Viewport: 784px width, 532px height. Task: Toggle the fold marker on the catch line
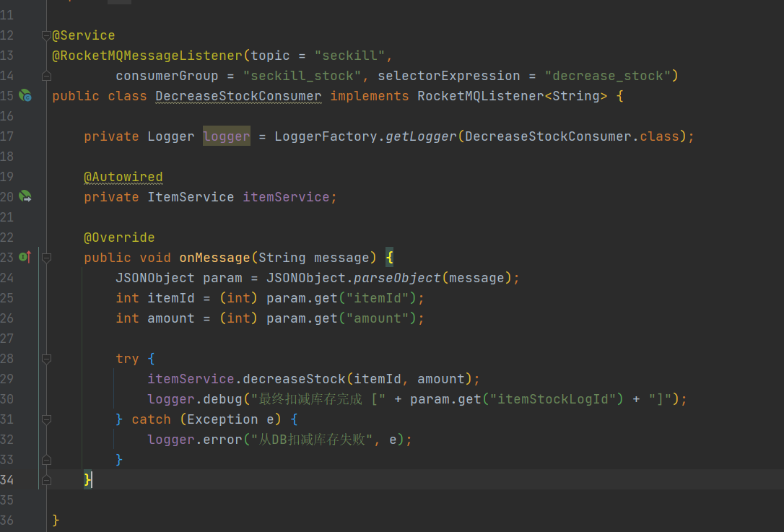pyautogui.click(x=46, y=419)
